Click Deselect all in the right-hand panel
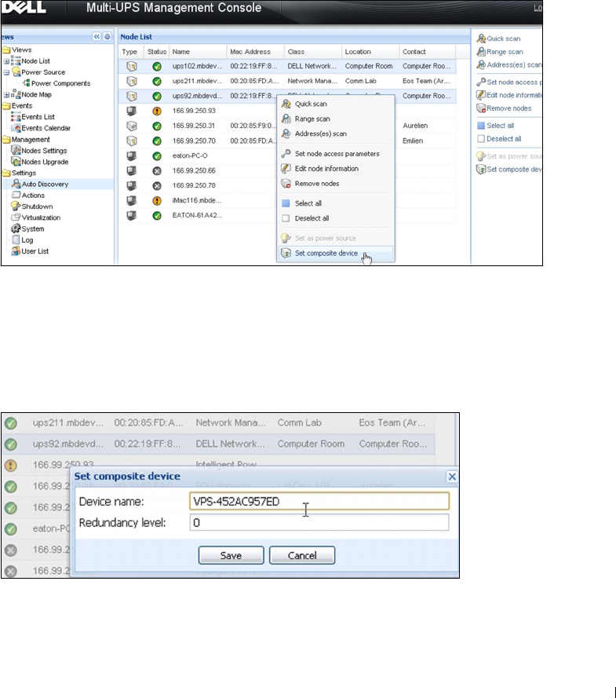 click(503, 139)
